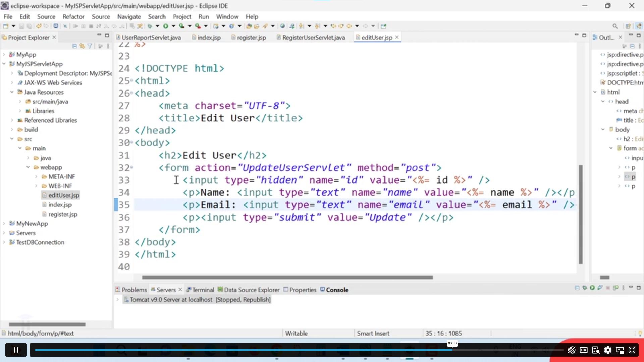Create new resource with the New wizard icon
The height and width of the screenshot is (362, 644).
pos(5,26)
